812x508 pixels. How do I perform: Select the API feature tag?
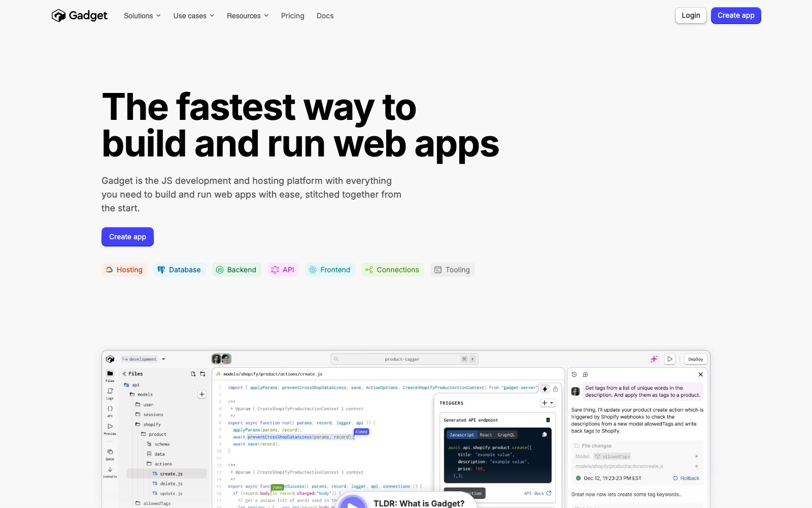[x=283, y=270]
